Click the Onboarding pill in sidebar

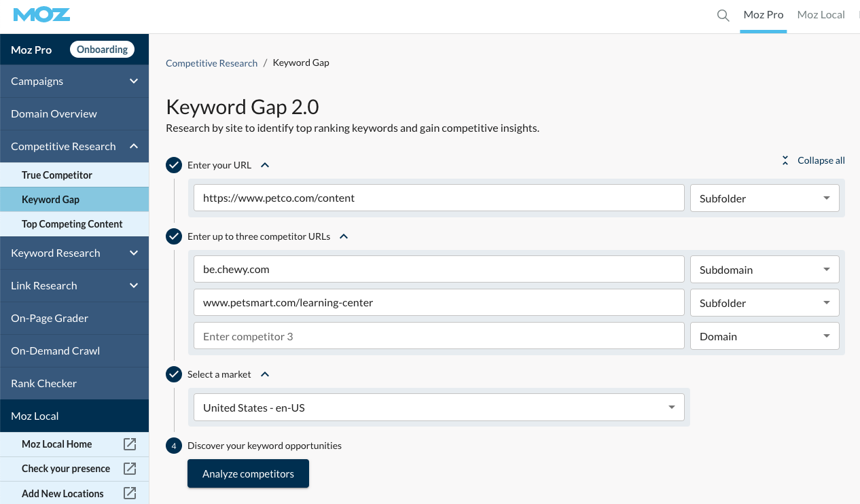(x=102, y=50)
